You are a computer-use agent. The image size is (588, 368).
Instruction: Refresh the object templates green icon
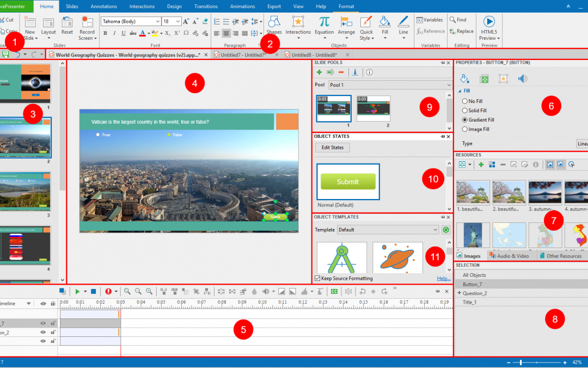445,230
